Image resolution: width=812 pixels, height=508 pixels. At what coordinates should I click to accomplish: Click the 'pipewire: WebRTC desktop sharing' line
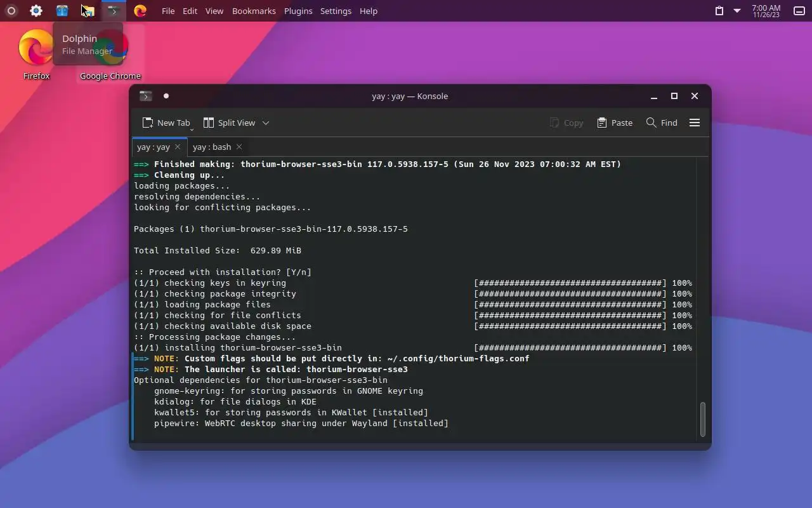(x=301, y=424)
